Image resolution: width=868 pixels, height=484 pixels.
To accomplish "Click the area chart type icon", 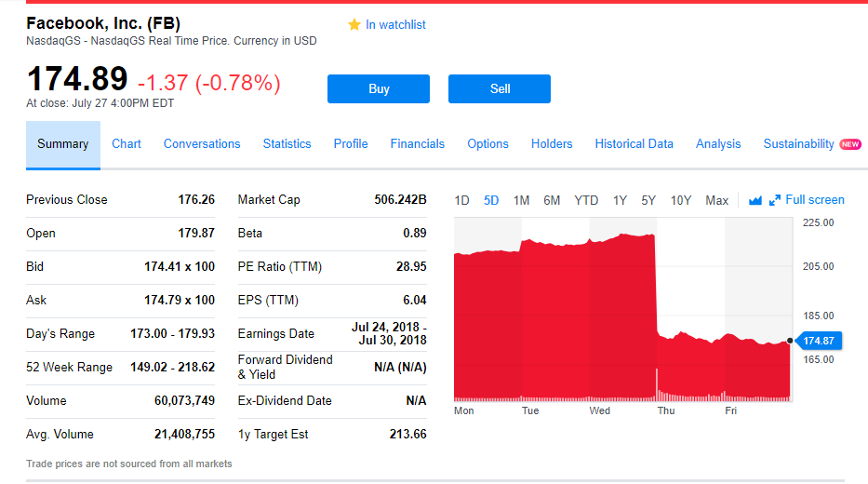I will coord(755,200).
